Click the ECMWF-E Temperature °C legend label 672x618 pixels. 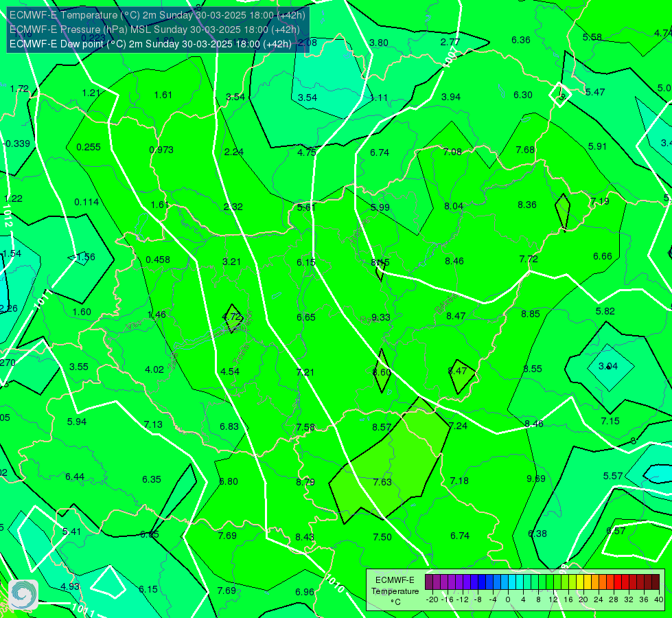(x=395, y=591)
